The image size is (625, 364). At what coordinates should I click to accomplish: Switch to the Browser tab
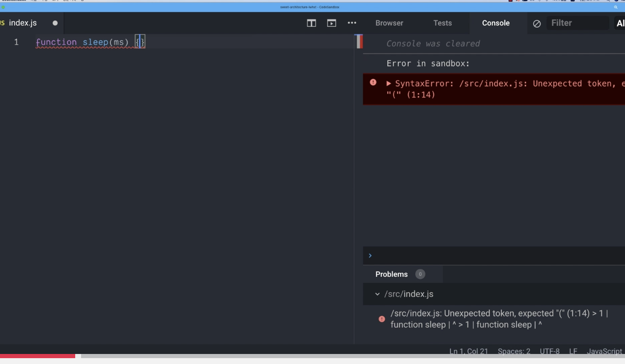click(x=389, y=23)
